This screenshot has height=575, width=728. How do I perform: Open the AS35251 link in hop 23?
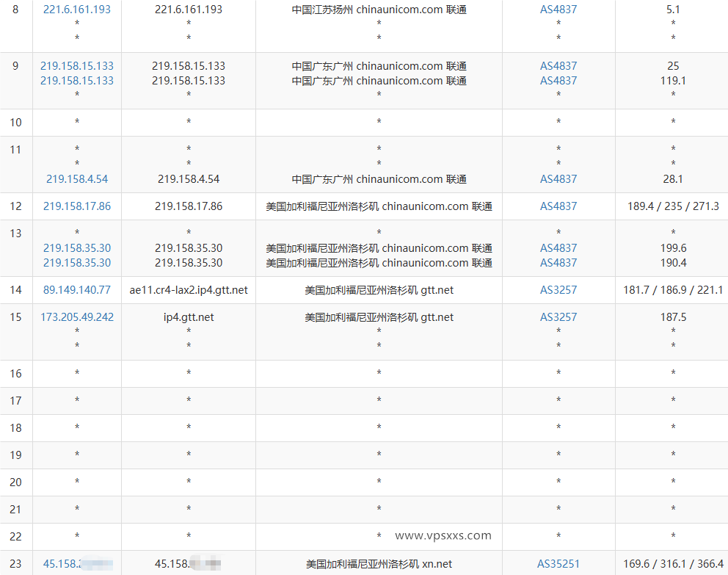coord(558,564)
